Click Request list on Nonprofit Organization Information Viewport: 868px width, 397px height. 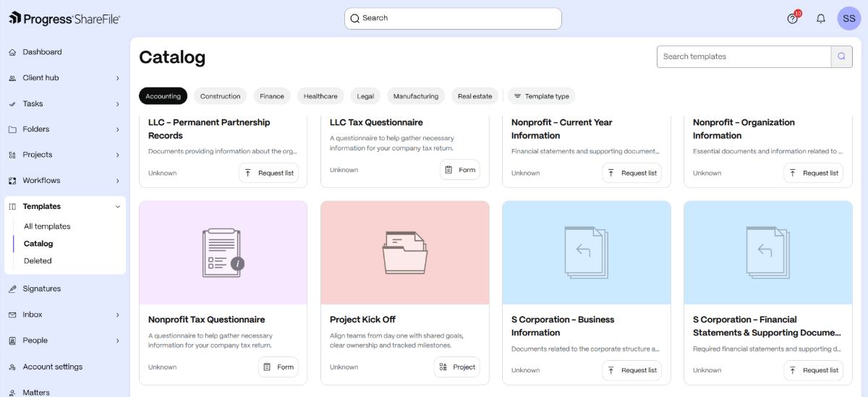point(813,173)
